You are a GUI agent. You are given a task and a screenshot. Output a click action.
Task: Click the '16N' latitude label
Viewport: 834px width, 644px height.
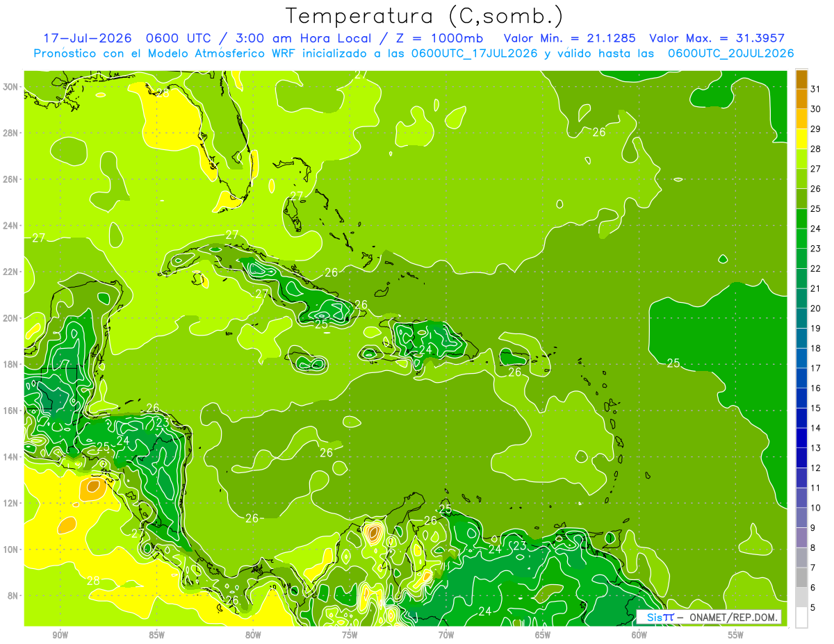(12, 411)
